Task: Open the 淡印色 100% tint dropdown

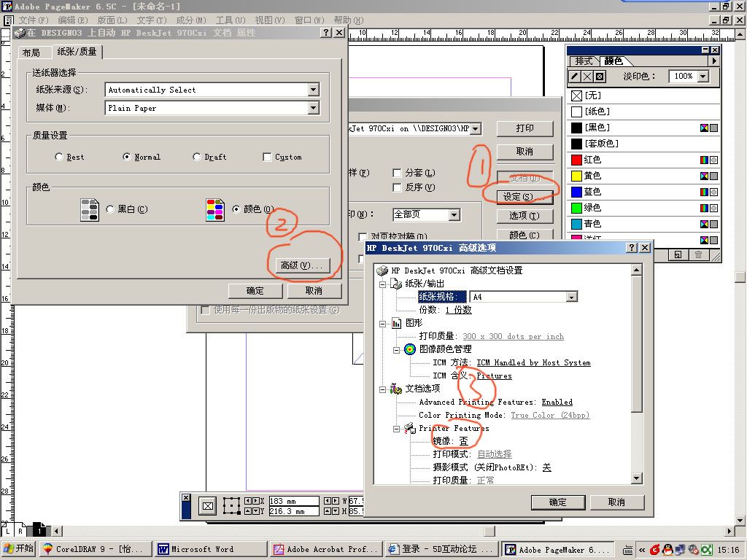Action: [703, 76]
